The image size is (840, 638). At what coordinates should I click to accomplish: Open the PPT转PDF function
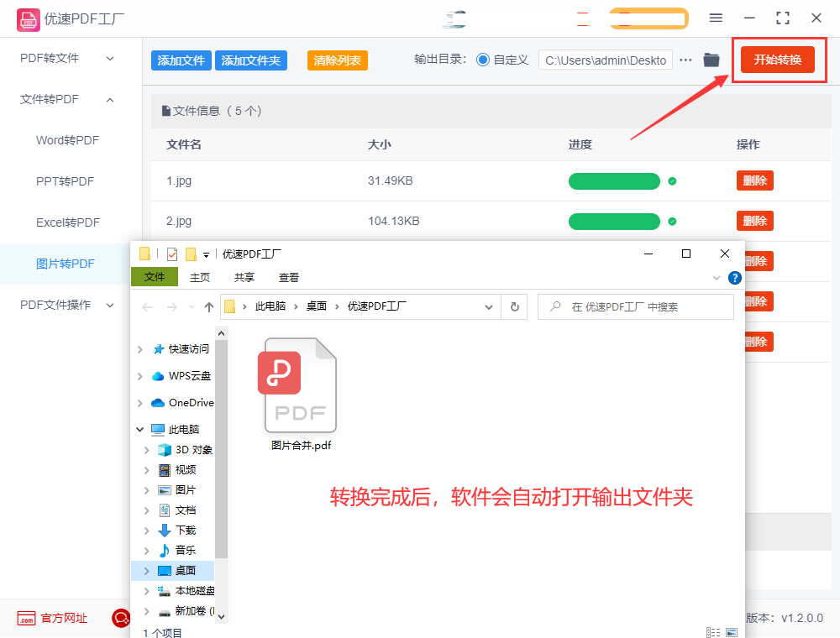tap(65, 181)
